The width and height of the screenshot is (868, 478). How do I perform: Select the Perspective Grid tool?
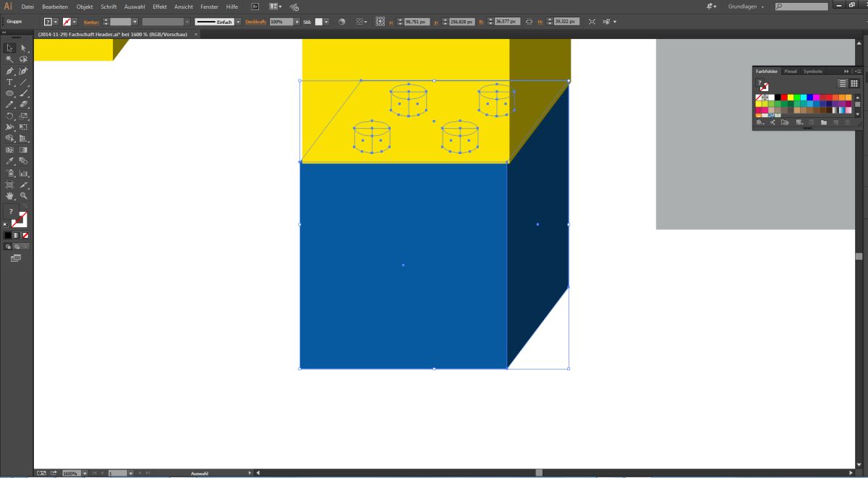(24, 138)
